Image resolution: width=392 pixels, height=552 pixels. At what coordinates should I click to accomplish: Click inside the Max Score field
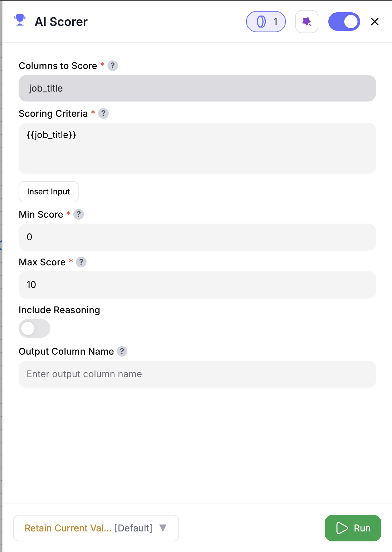coord(197,285)
